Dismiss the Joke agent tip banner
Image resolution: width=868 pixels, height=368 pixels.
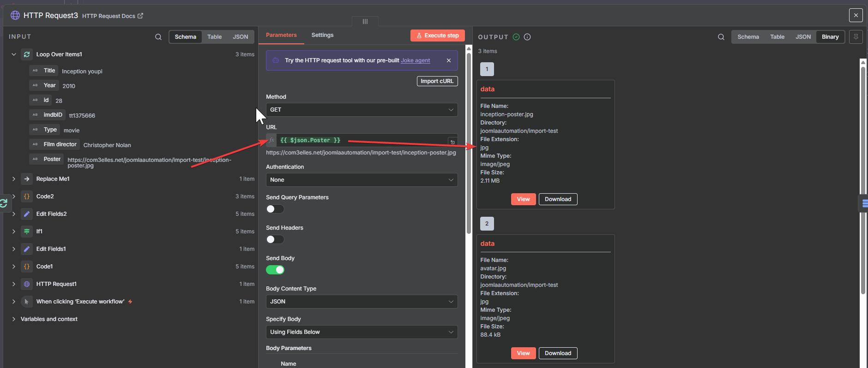click(449, 60)
